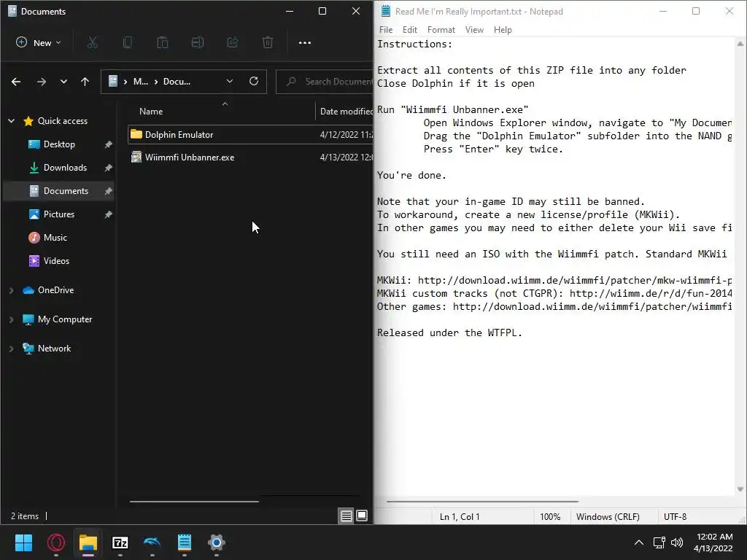Select Documents in the navigation pane
Viewport: 747px width, 560px height.
point(58,191)
